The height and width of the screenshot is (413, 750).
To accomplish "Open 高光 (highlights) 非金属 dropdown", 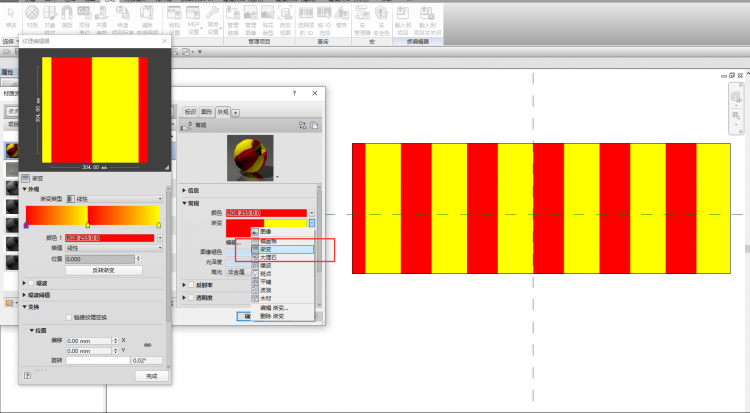I will 238,272.
